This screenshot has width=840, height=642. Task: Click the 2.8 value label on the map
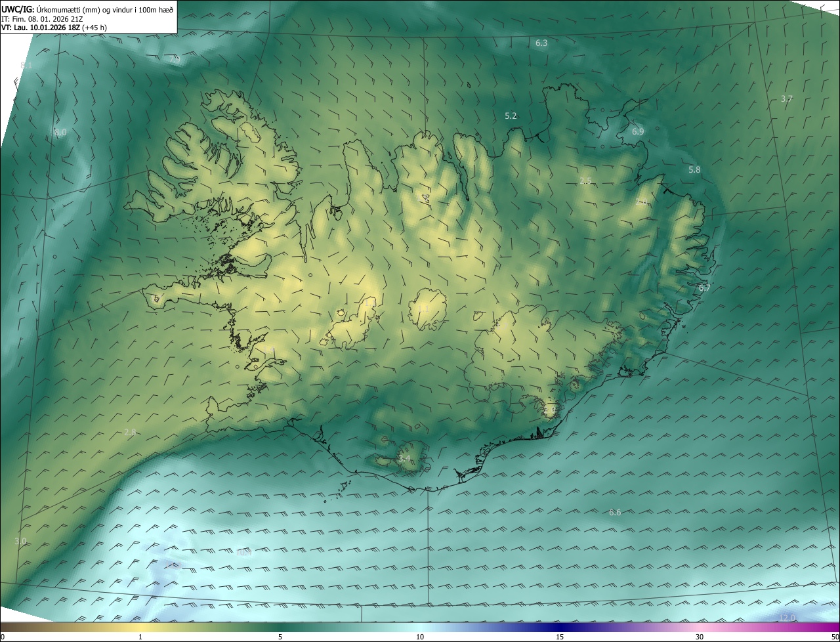(x=130, y=432)
